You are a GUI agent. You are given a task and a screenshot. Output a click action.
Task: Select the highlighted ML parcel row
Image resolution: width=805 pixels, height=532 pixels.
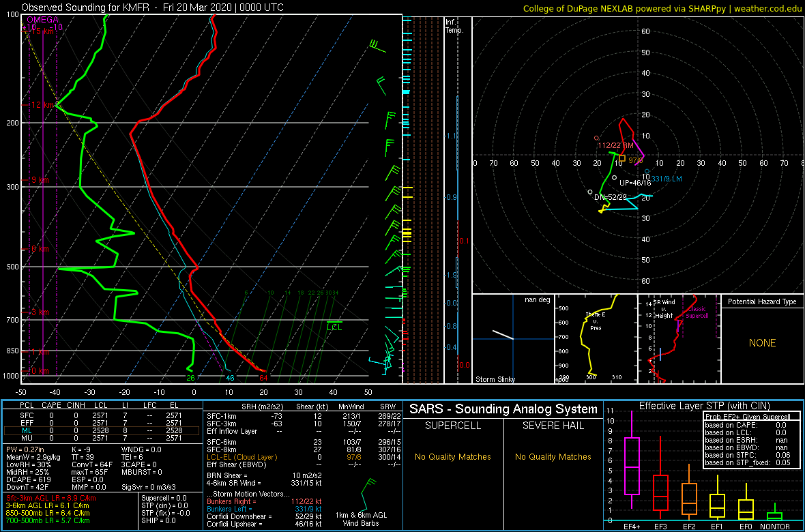point(102,430)
